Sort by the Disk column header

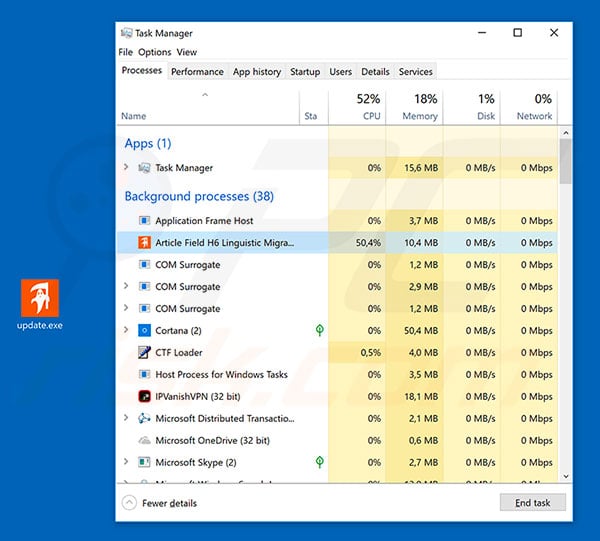[x=472, y=108]
